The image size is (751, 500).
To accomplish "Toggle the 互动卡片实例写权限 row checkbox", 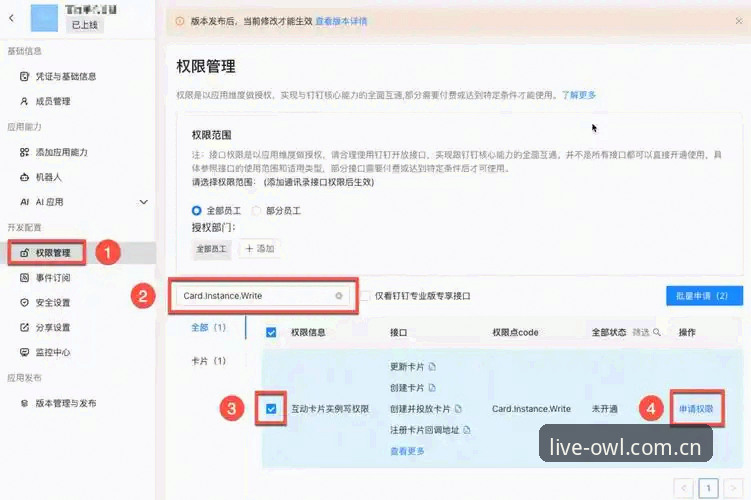I will pyautogui.click(x=271, y=409).
